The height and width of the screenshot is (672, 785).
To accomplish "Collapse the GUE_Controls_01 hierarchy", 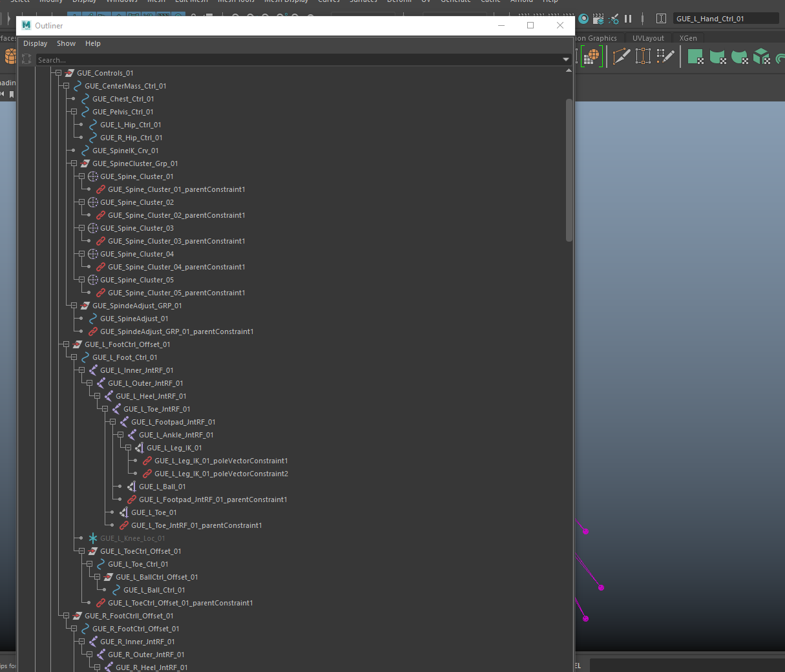I will tap(58, 73).
